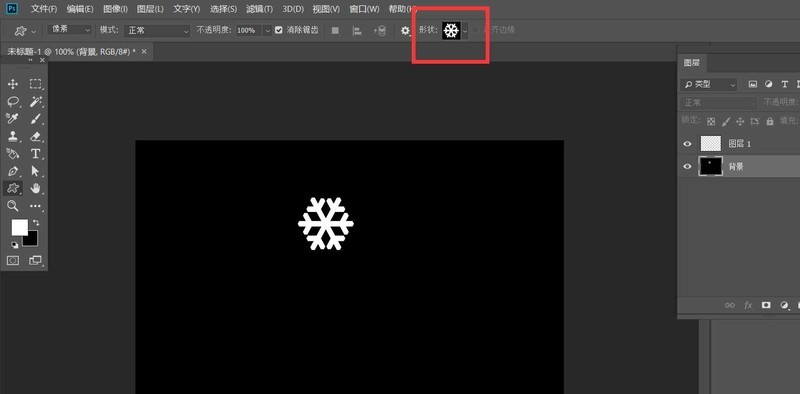Open the 类型 layer filter dropdown
The width and height of the screenshot is (800, 394).
click(709, 84)
